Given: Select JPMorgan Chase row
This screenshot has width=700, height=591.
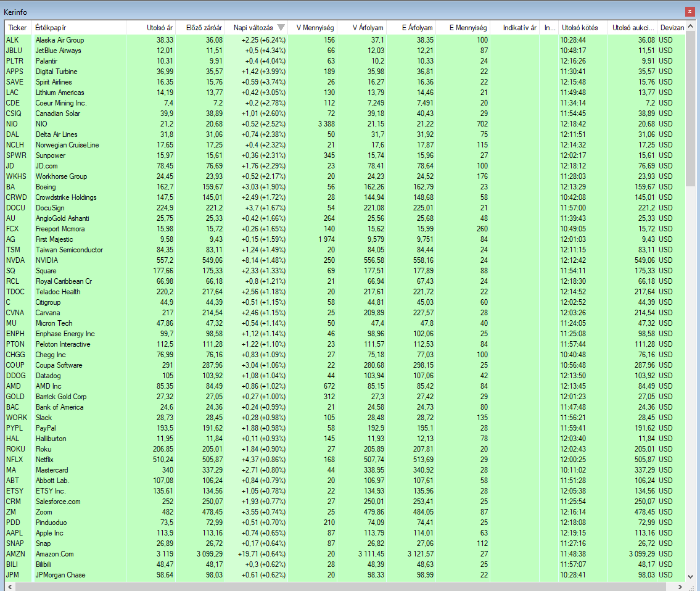Looking at the screenshot, I should point(345,575).
